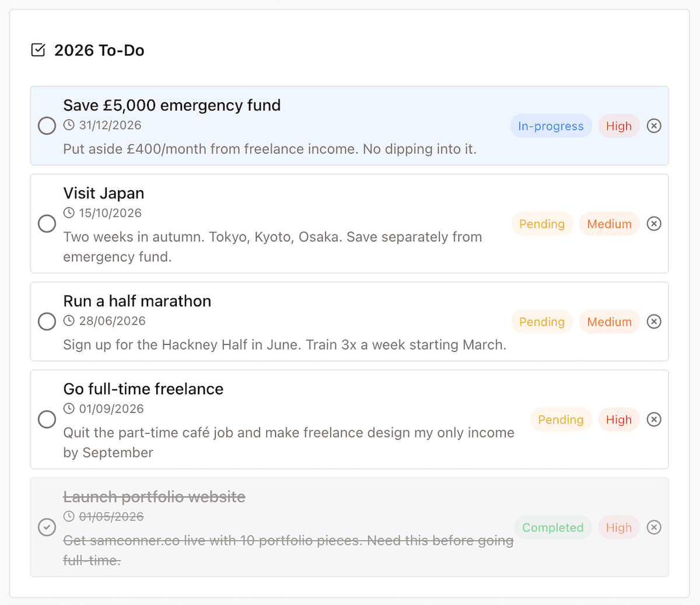The image size is (700, 605).
Task: Check off the Run a half marathon task
Action: 47,321
